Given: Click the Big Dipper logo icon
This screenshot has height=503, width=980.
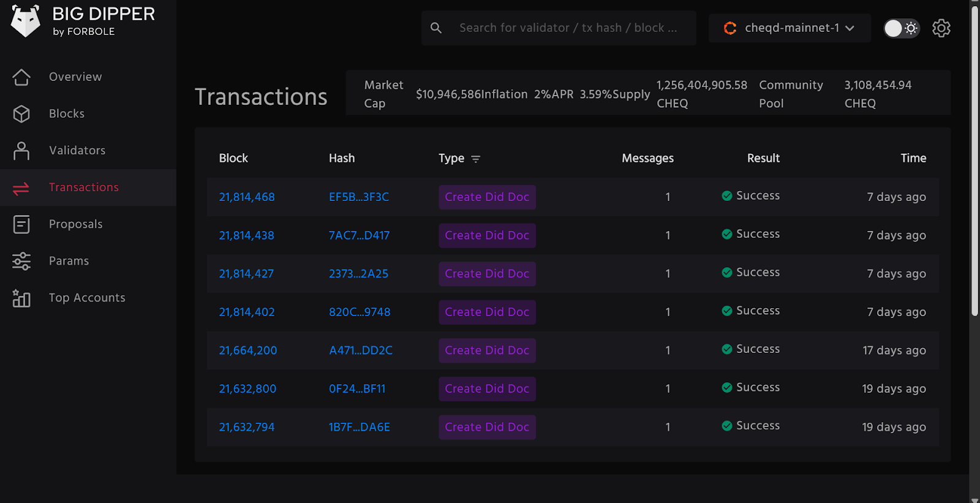Looking at the screenshot, I should pos(26,21).
